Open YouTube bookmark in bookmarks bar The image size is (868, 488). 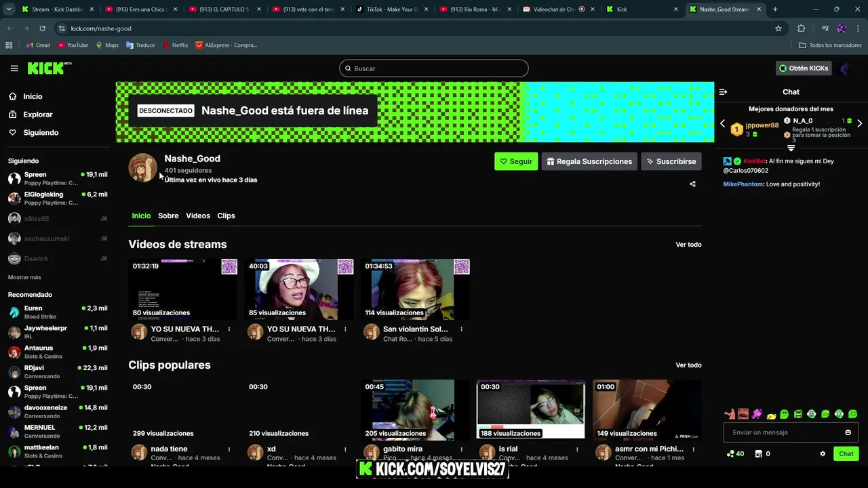(x=73, y=45)
